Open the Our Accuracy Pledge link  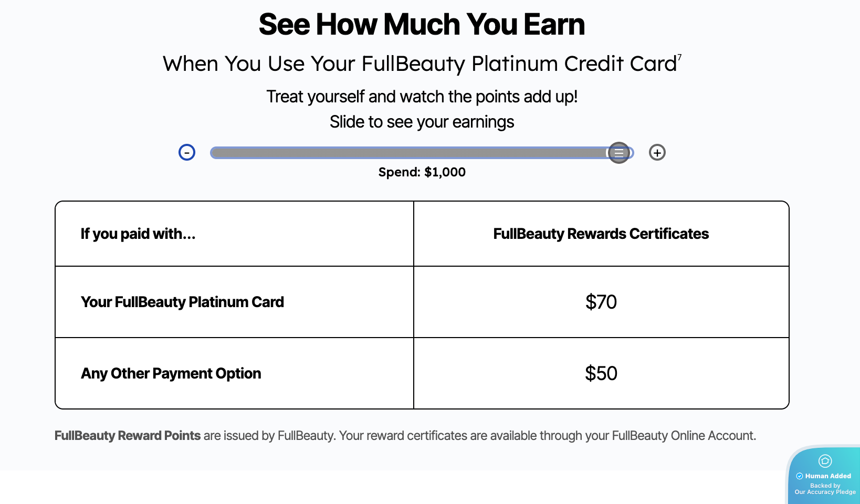pyautogui.click(x=825, y=492)
